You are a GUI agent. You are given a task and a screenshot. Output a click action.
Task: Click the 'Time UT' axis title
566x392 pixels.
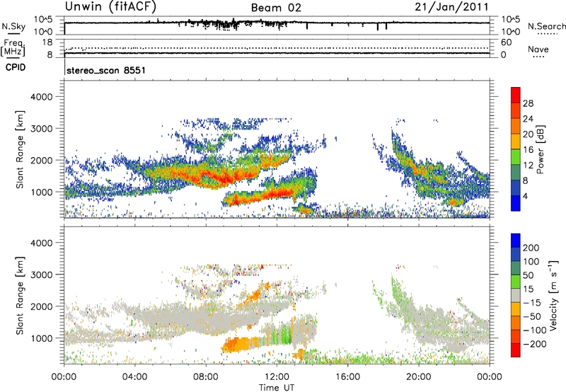tap(277, 387)
